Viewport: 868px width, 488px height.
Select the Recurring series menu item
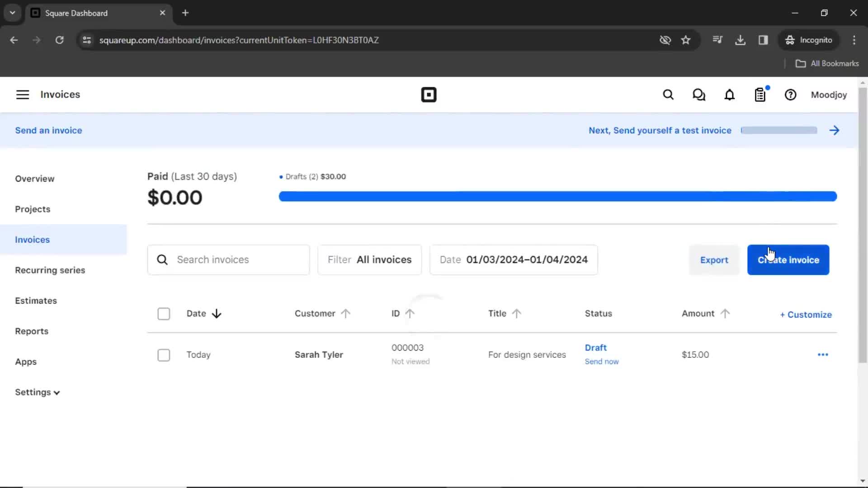click(50, 270)
